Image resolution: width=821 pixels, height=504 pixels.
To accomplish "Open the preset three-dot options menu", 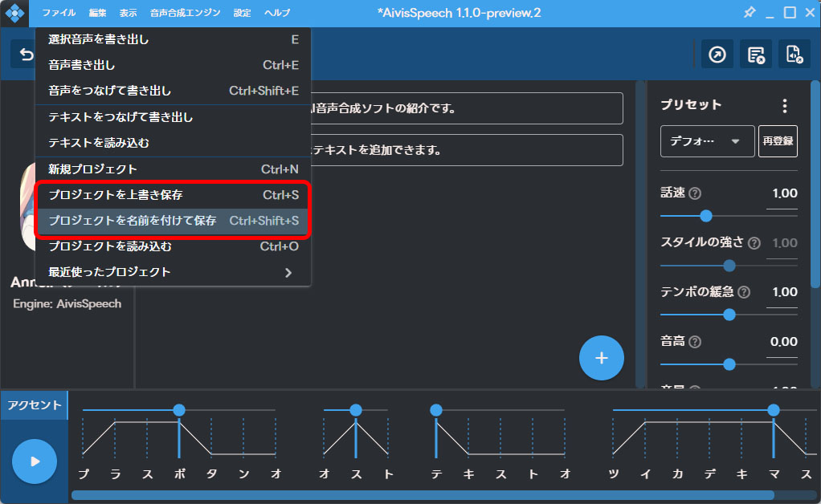I will coord(784,106).
